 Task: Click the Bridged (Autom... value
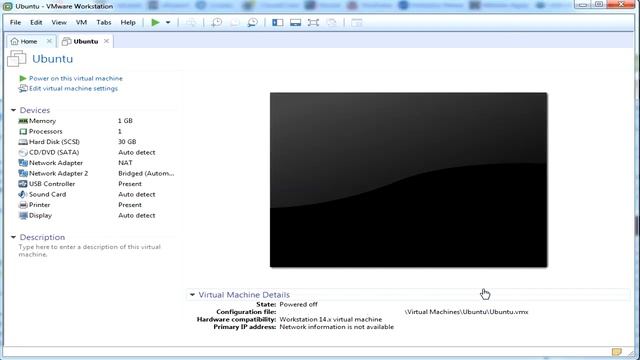click(x=146, y=173)
